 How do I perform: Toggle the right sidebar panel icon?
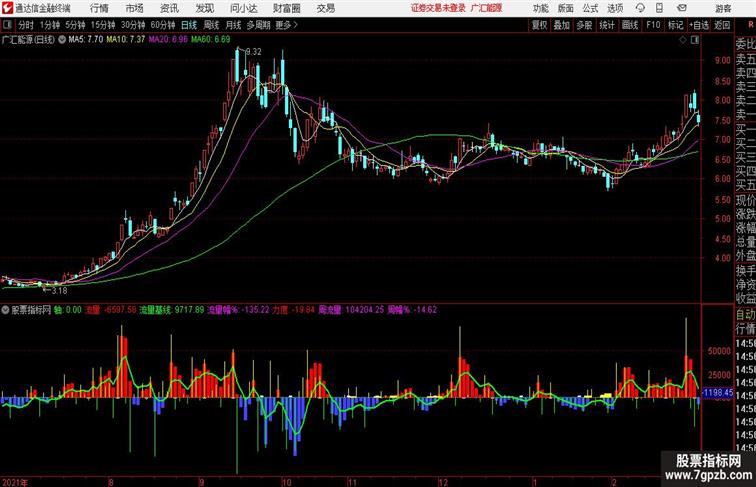(x=695, y=40)
